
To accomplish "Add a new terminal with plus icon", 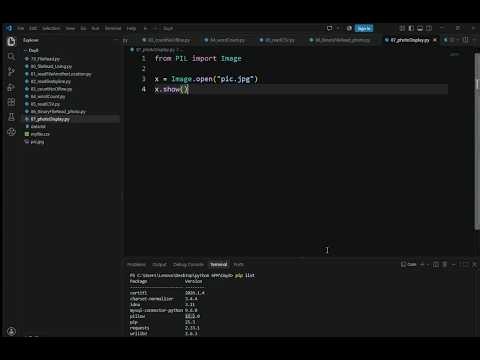I will pos(422,264).
